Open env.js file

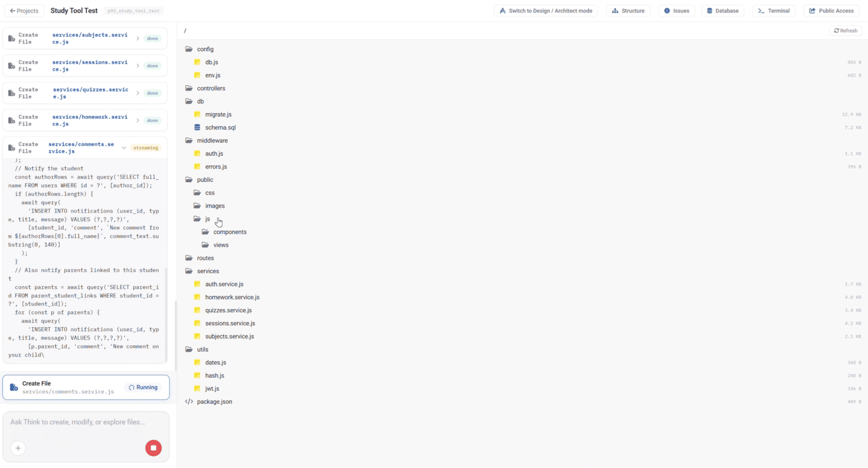pyautogui.click(x=213, y=75)
